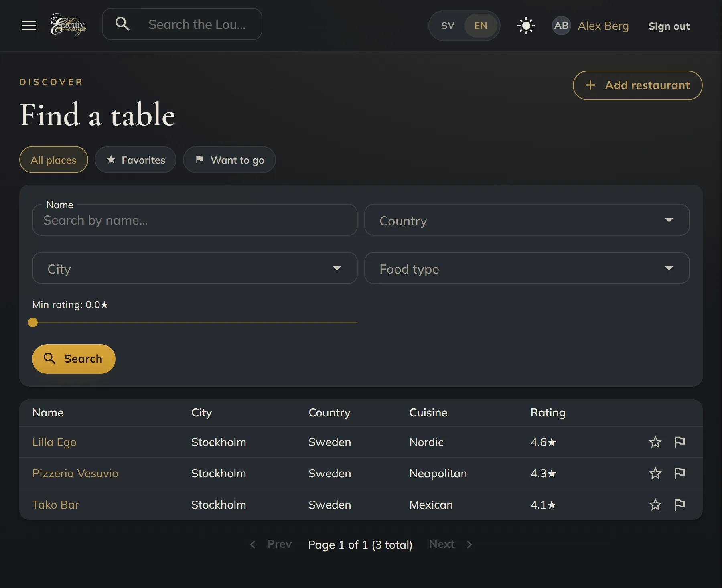Click the Rating column header
Viewport: 722px width, 588px height.
pyautogui.click(x=548, y=412)
